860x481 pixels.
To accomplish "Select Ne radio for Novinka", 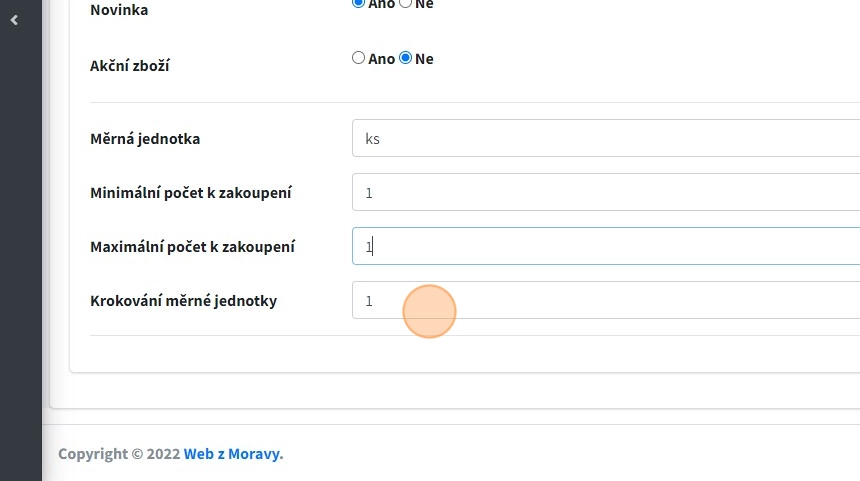I will 405,3.
